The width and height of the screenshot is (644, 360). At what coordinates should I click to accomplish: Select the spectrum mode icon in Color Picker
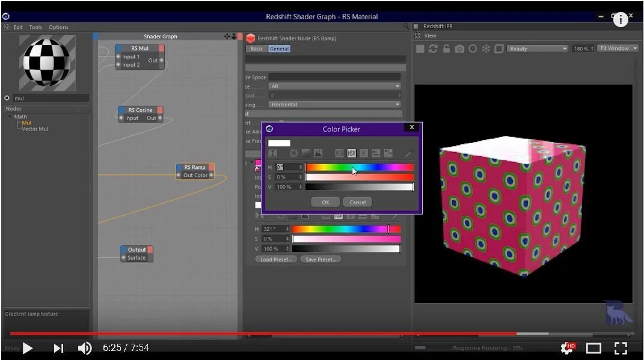tap(306, 153)
